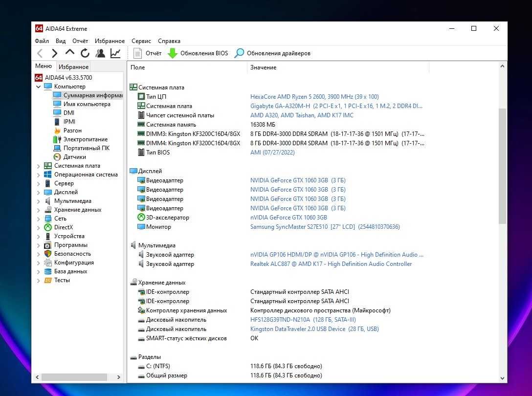Click the Датчики gauge icon

click(x=57, y=157)
